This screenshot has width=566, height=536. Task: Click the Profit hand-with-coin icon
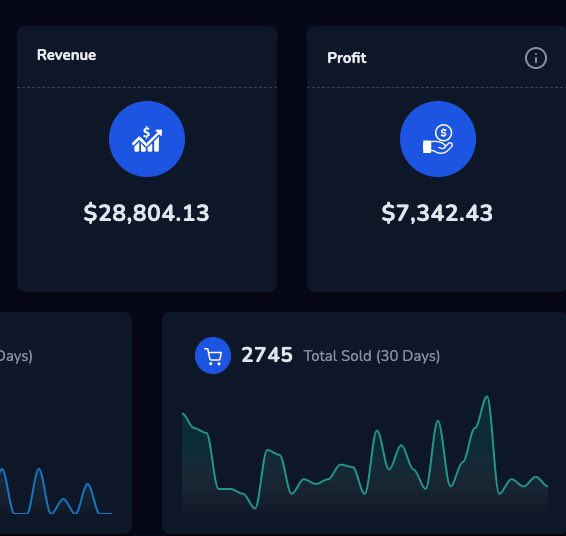coord(438,139)
